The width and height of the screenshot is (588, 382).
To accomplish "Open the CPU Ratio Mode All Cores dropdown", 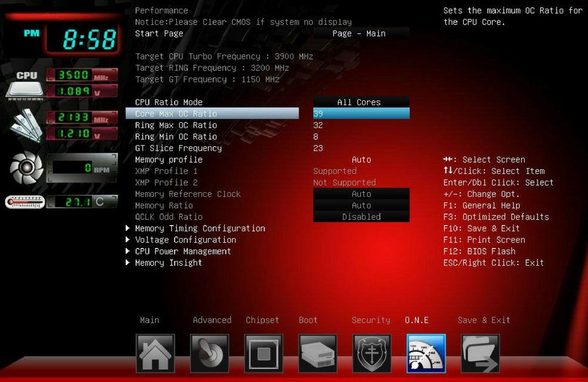I will (x=361, y=102).
